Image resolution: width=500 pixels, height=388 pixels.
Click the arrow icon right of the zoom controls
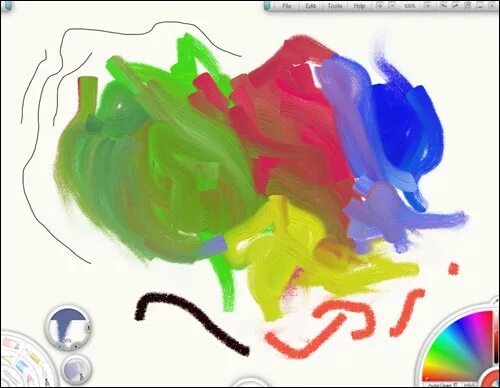click(x=443, y=5)
